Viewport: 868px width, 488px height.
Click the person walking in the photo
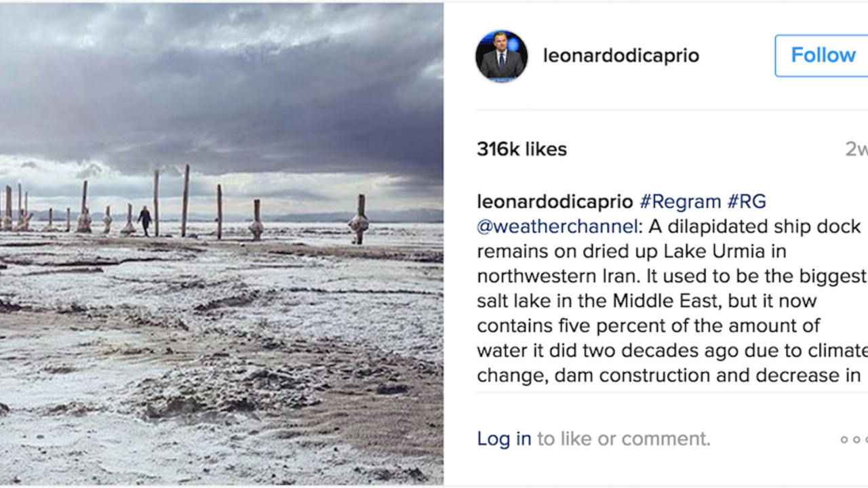coord(144,221)
